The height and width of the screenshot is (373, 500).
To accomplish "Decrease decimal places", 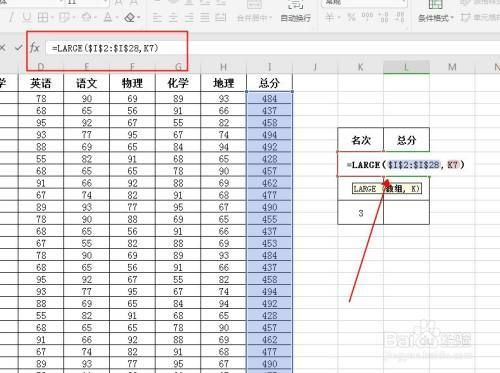I will tap(400, 17).
